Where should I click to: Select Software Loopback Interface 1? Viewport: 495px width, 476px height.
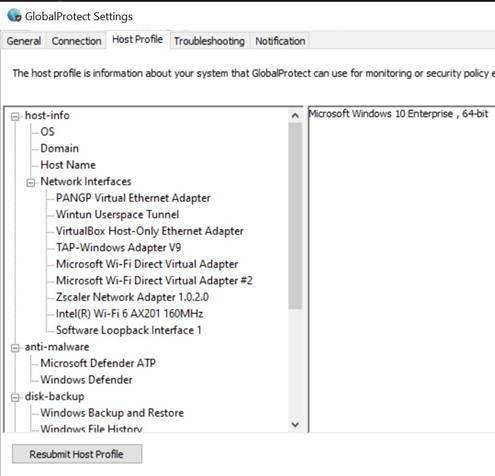pos(129,330)
